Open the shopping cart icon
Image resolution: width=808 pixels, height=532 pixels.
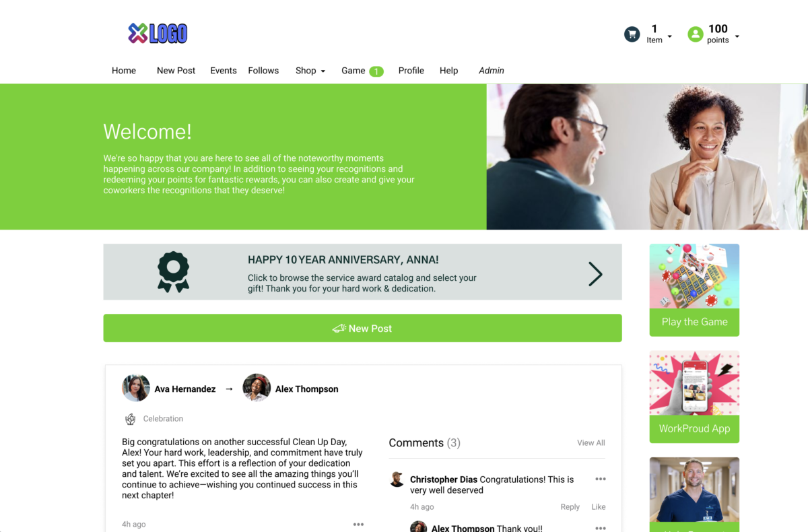point(632,34)
